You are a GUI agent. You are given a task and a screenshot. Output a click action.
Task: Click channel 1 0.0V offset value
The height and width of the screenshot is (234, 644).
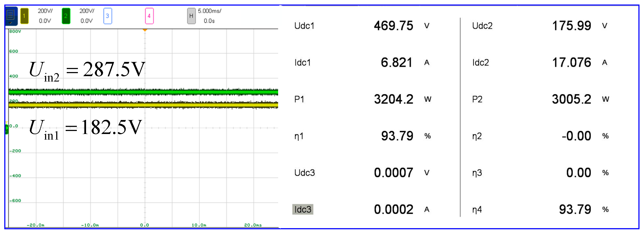click(x=45, y=21)
